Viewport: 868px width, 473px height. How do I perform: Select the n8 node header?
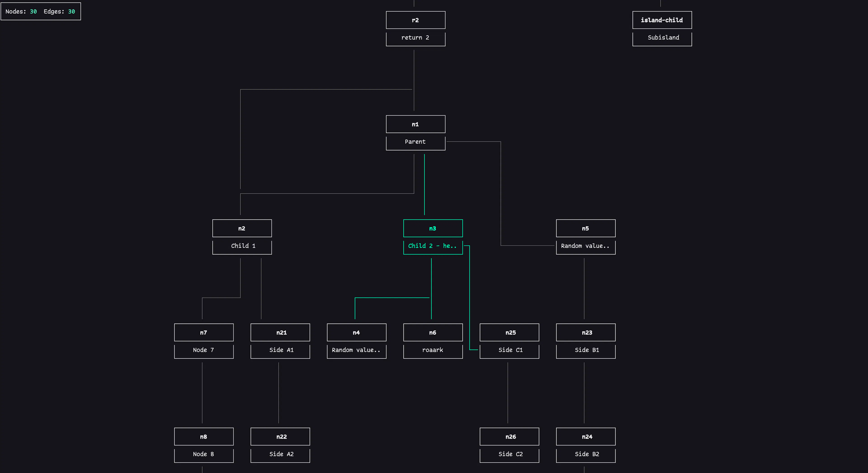point(204,437)
